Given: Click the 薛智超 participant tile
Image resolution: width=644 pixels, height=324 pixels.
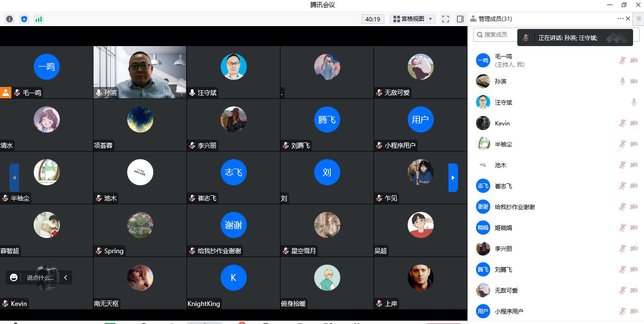Looking at the screenshot, I should point(47,230).
